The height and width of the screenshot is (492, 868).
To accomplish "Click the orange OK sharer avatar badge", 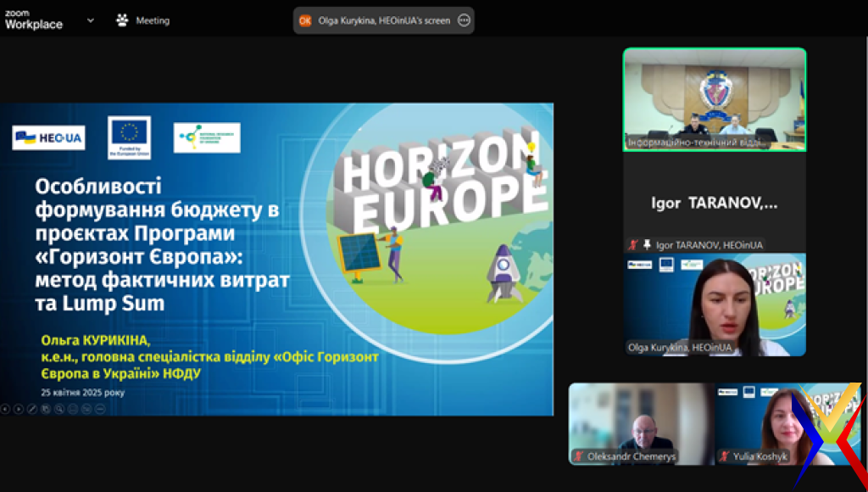I will (305, 20).
